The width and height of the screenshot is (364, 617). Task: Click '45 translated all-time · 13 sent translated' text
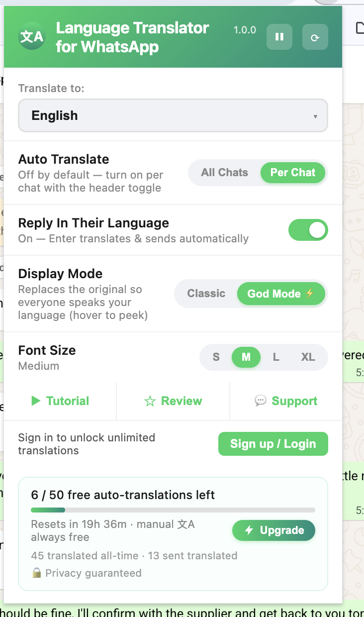(134, 556)
